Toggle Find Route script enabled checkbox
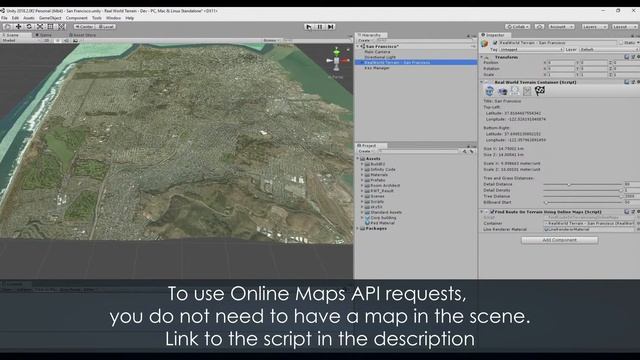Screen dimensions: 640x360 (492, 212)
